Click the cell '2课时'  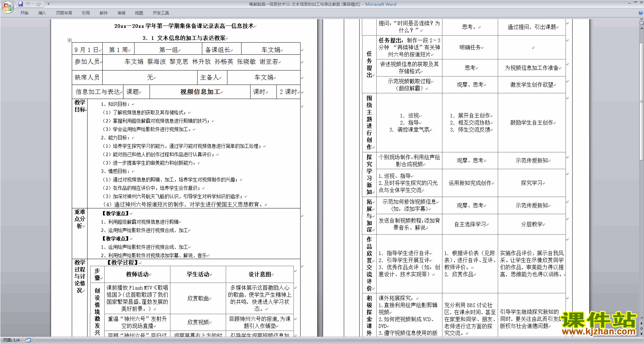coord(288,92)
